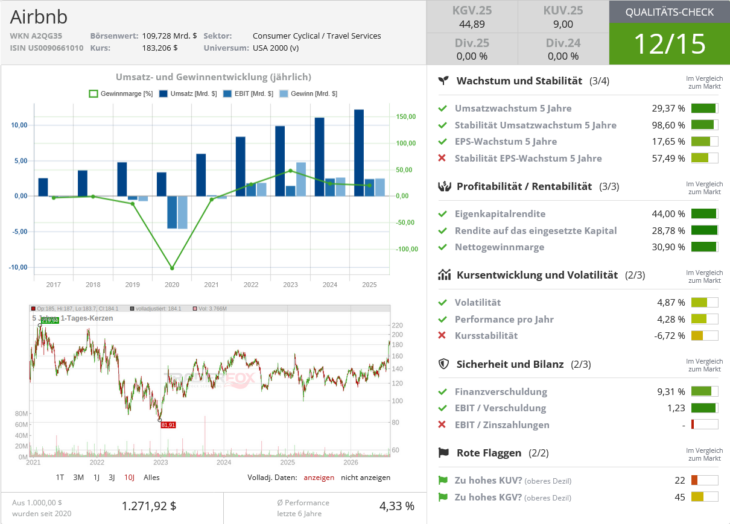The width and height of the screenshot is (730, 524).
Task: Select the 10J chart time range
Action: click(129, 477)
